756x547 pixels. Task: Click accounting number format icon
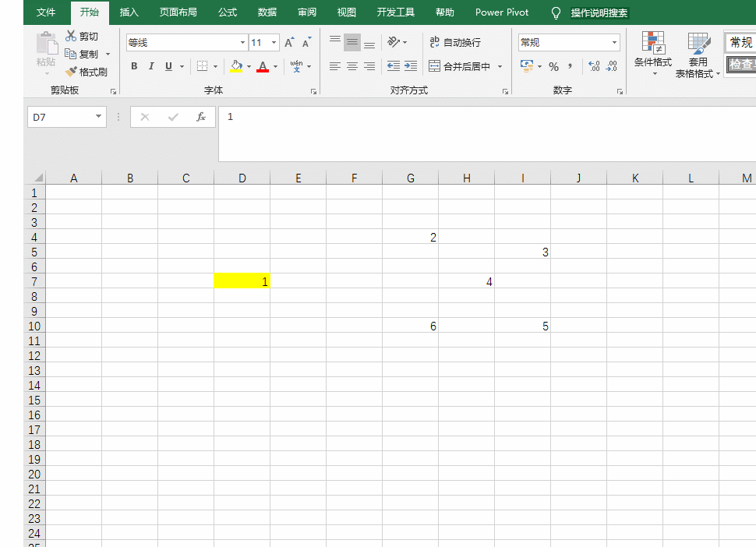pos(527,66)
